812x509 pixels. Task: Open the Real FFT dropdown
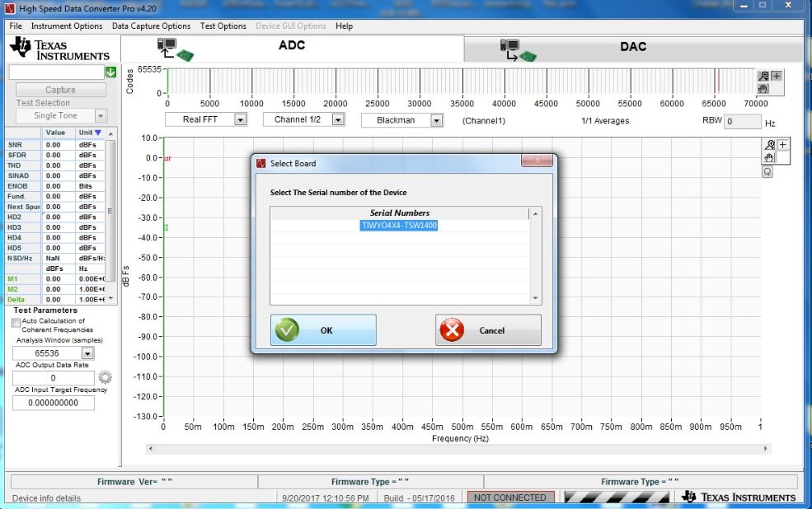click(240, 120)
